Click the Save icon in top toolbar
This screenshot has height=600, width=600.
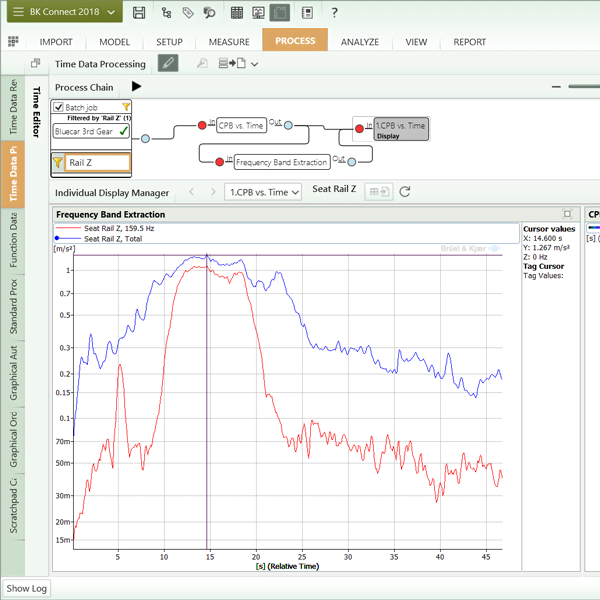(x=139, y=13)
